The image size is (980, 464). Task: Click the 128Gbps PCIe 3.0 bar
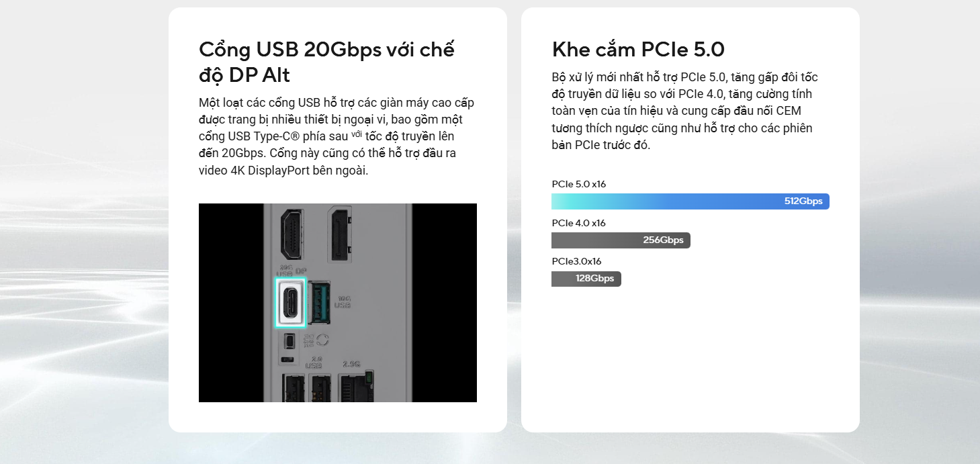(x=586, y=279)
